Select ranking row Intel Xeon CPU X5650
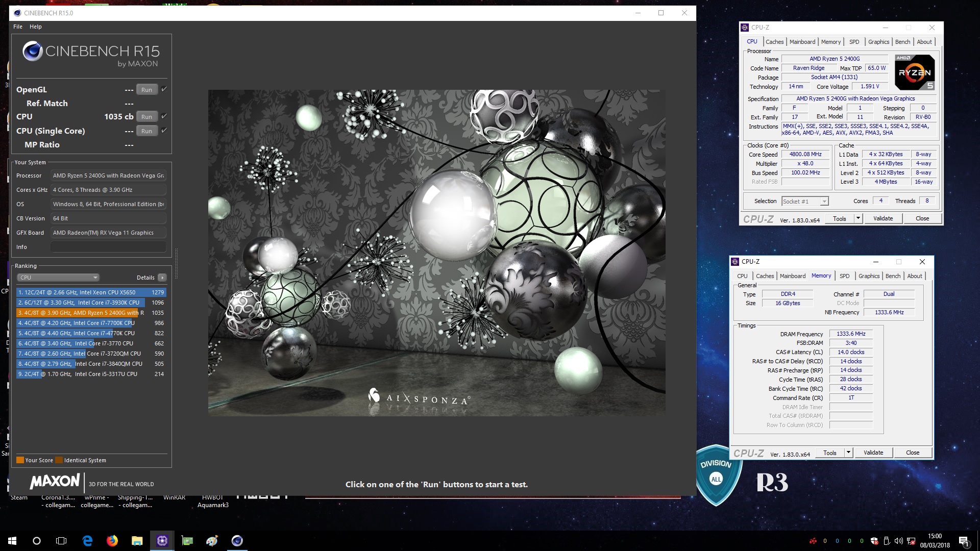This screenshot has width=980, height=551. click(91, 292)
